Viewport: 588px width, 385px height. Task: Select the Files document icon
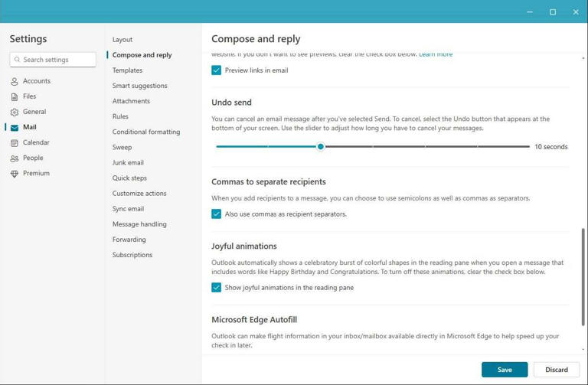(15, 96)
